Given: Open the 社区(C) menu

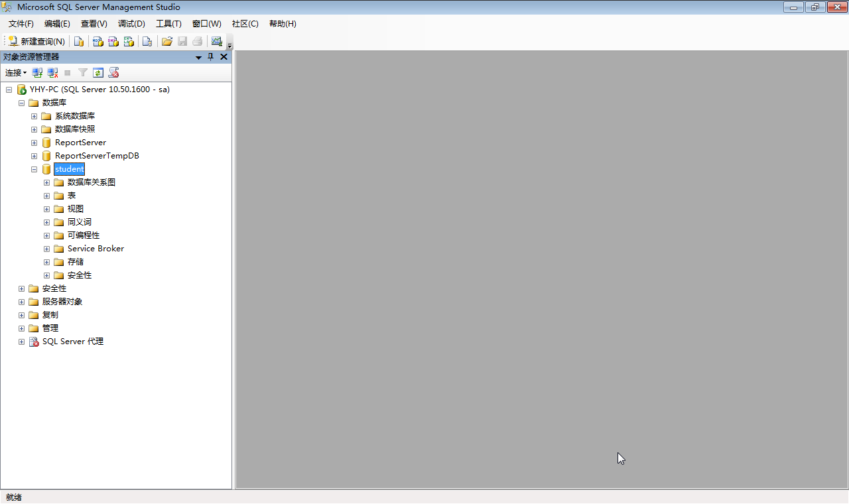Looking at the screenshot, I should (245, 24).
